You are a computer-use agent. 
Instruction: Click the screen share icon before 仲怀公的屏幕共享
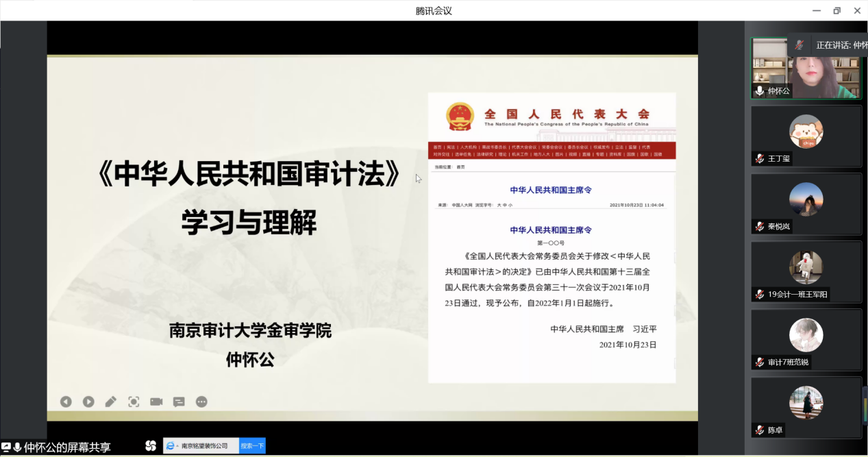point(6,447)
